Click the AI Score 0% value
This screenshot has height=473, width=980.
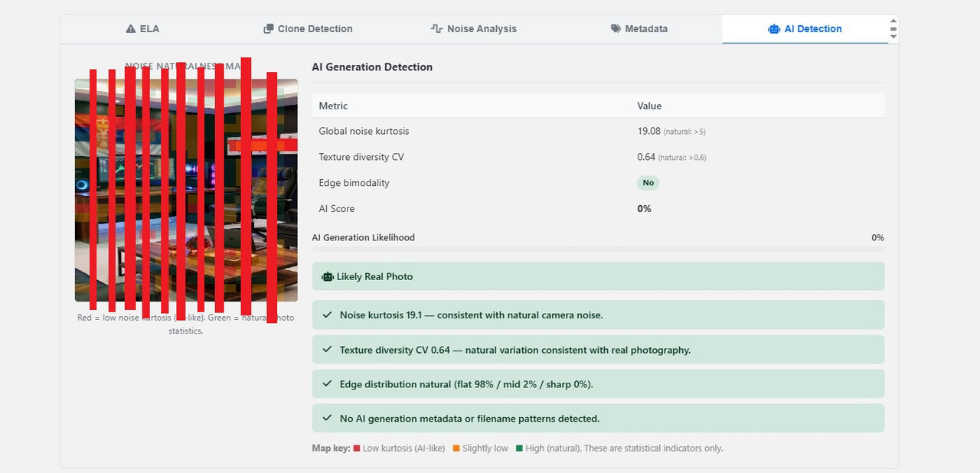pos(644,209)
